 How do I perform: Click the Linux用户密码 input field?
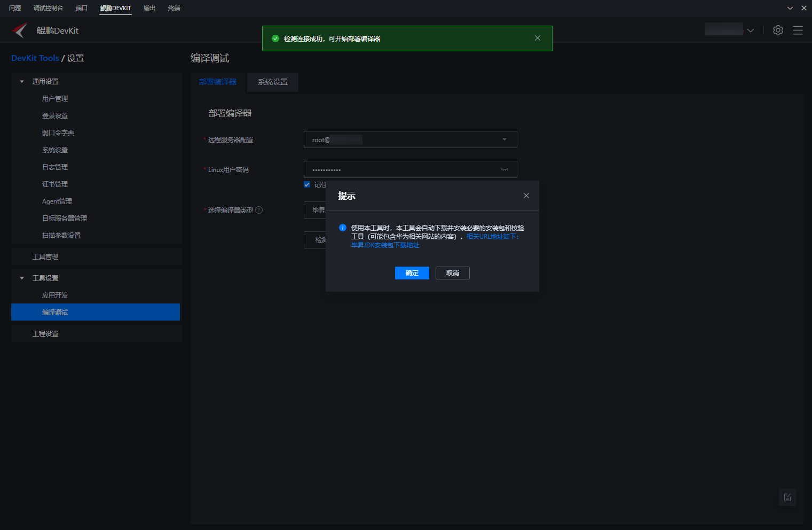[x=410, y=169]
